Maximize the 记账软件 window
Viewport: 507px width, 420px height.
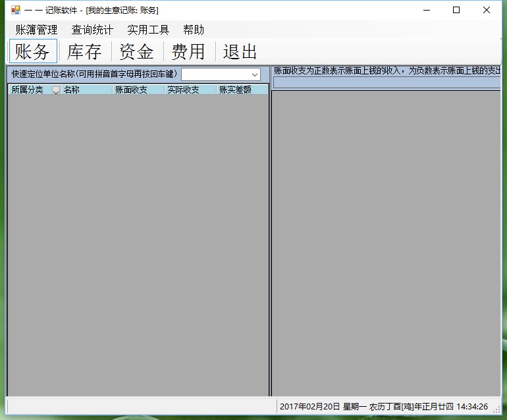456,10
